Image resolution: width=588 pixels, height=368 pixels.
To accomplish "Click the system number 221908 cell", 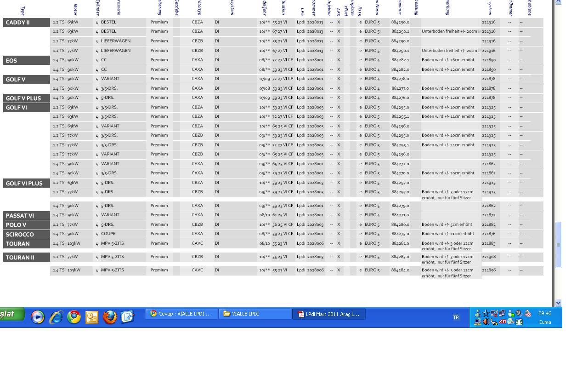I will pos(489,257).
